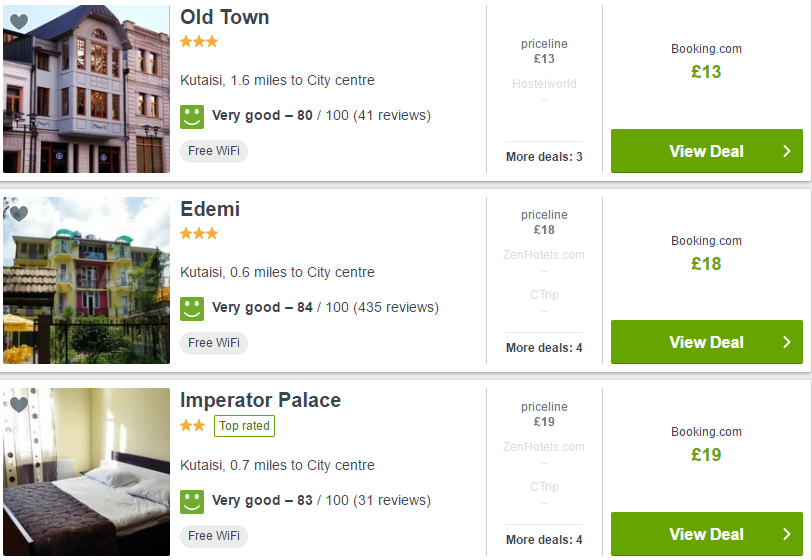Open the Old Town hotel title
Screen dimensions: 812x560
pyautogui.click(x=225, y=17)
